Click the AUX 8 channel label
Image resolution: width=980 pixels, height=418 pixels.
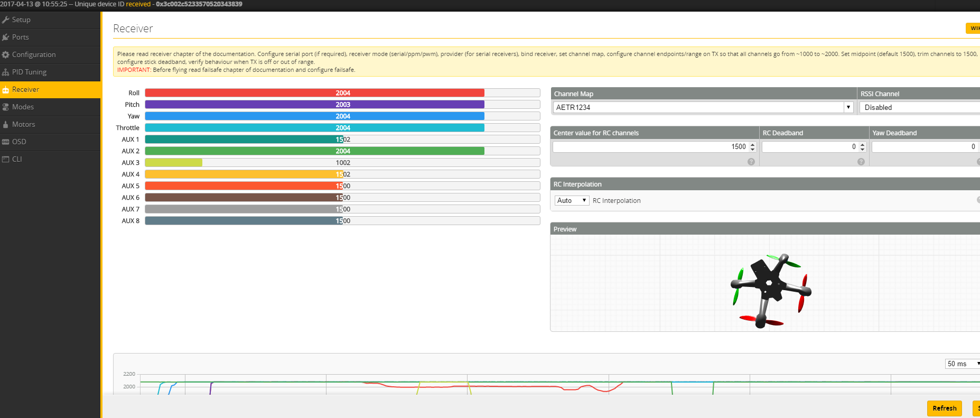[130, 221]
